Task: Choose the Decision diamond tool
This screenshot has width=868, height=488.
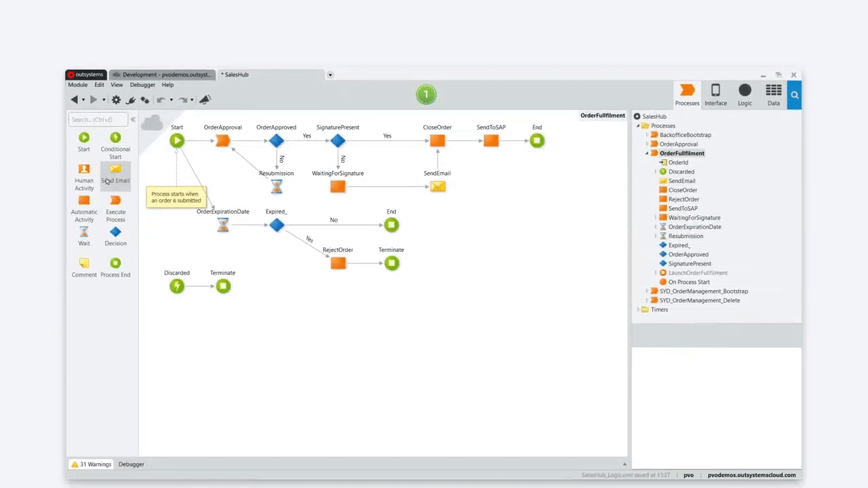Action: click(115, 232)
